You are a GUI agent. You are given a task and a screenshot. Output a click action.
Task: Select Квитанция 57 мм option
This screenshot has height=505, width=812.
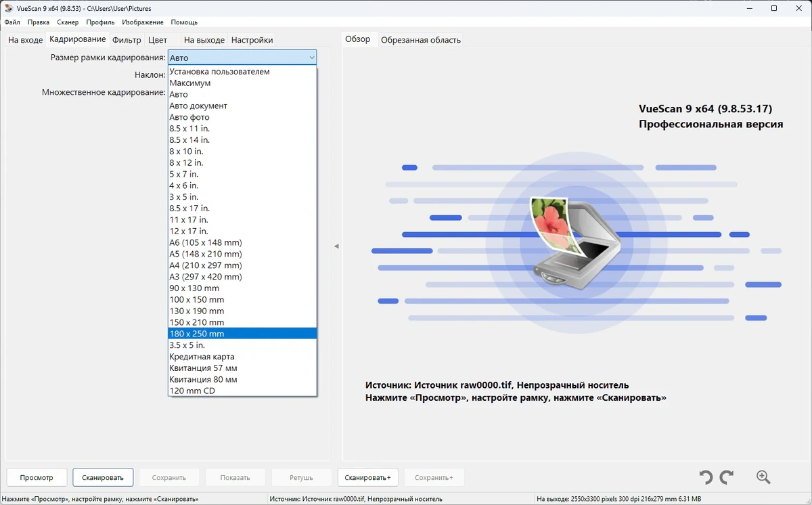tap(242, 368)
